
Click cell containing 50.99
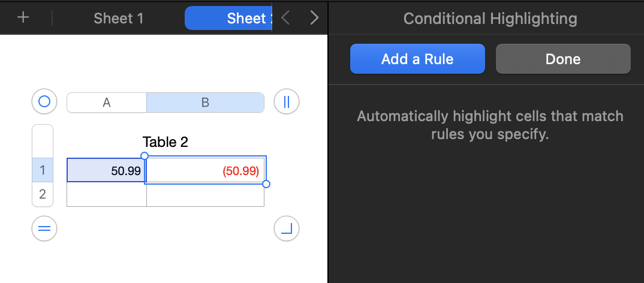pyautogui.click(x=107, y=170)
